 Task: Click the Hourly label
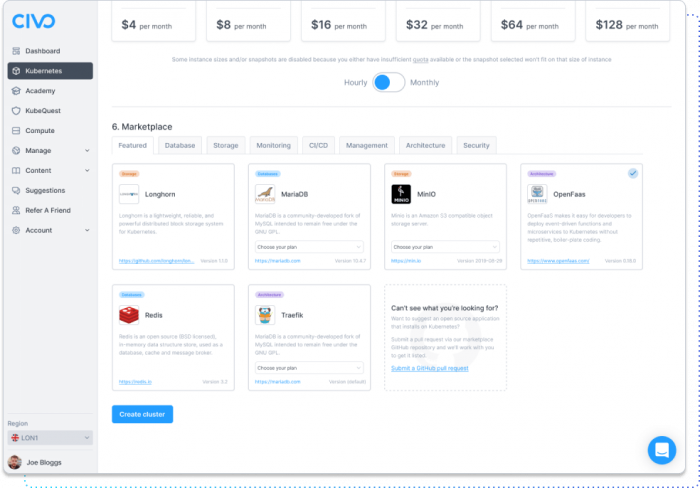(355, 83)
